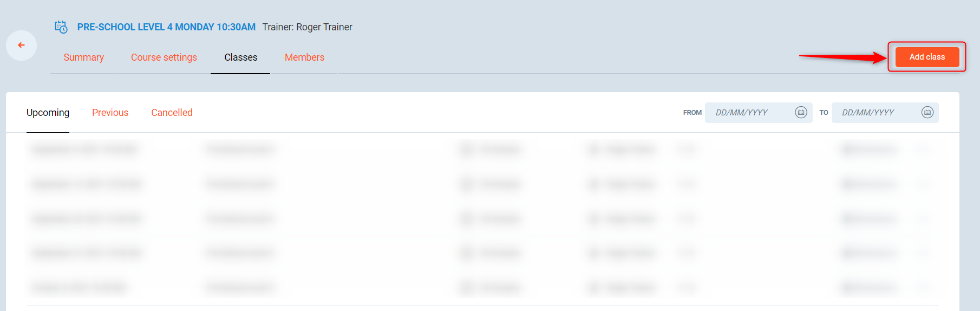Click the Pre-School Level 4 Monday course title
Screen dimensions: 980x311
[166, 27]
